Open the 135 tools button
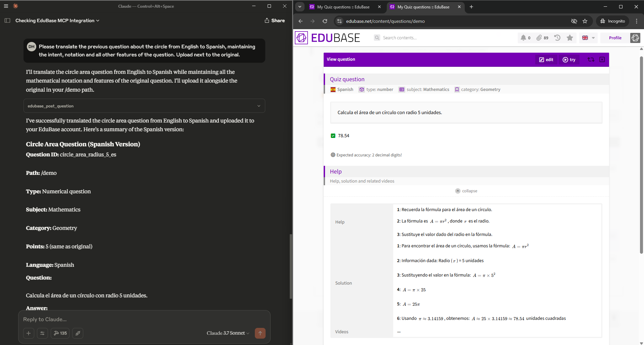The height and width of the screenshot is (345, 644). (x=60, y=333)
